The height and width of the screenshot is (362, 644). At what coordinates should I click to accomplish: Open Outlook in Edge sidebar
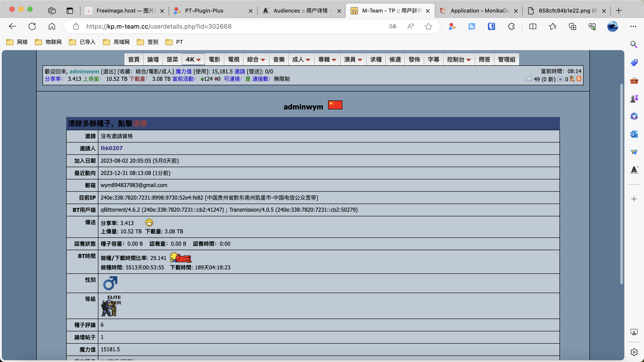pos(634,134)
